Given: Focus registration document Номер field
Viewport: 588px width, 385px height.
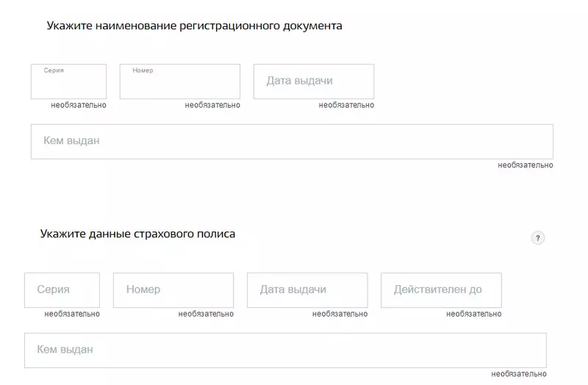Looking at the screenshot, I should [180, 82].
